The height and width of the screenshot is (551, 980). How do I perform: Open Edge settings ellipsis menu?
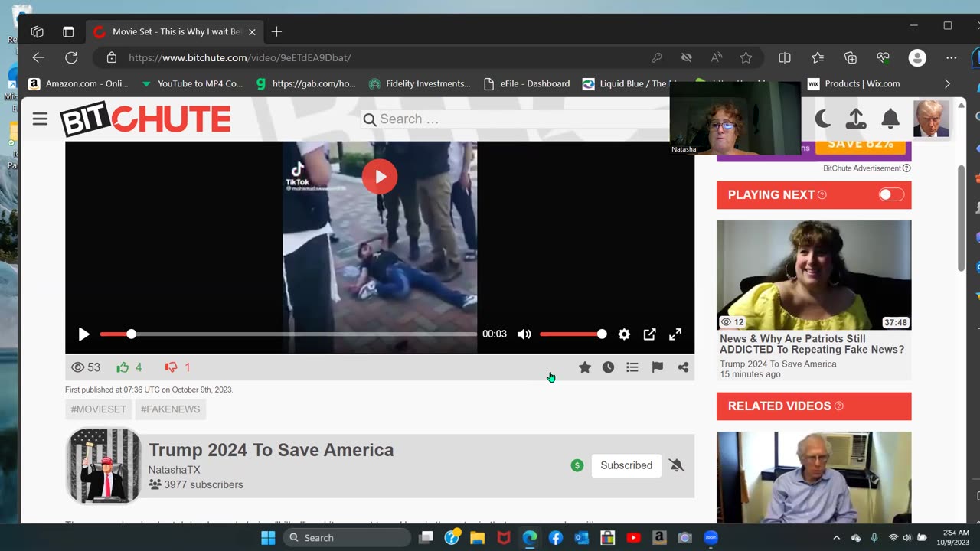tap(951, 57)
